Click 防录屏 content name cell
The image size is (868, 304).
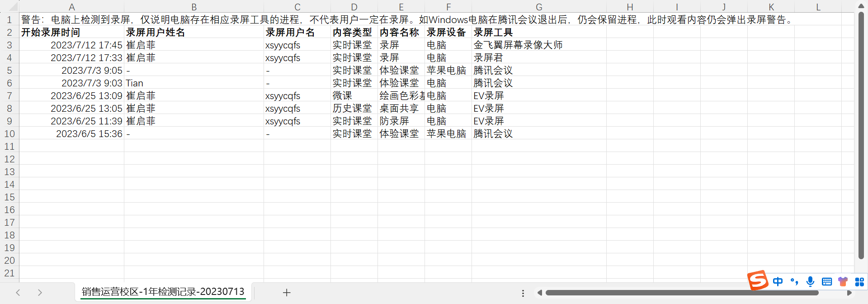tap(401, 121)
